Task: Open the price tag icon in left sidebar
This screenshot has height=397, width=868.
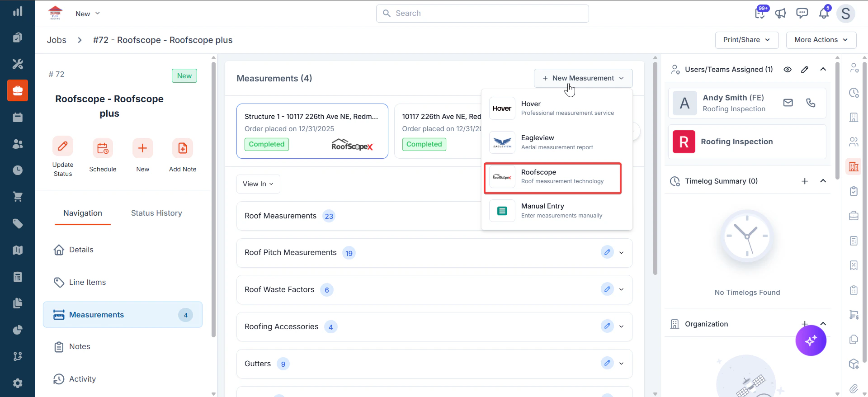Action: [x=18, y=223]
